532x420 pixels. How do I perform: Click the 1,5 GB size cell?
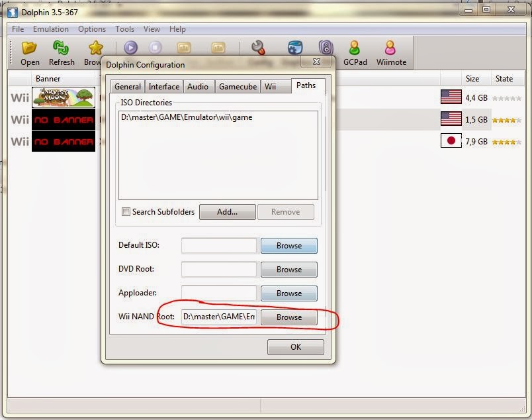(476, 120)
